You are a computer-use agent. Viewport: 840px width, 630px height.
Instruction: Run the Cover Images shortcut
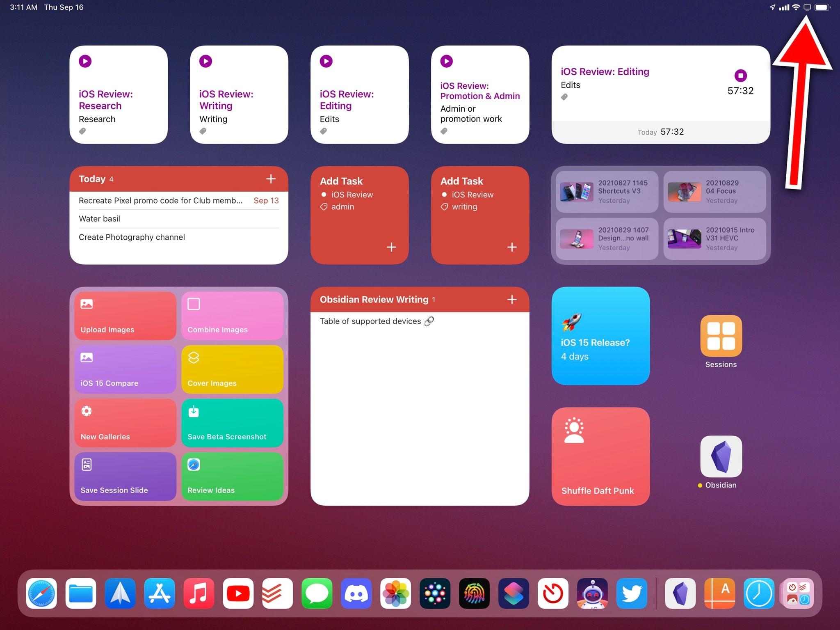pyautogui.click(x=232, y=369)
